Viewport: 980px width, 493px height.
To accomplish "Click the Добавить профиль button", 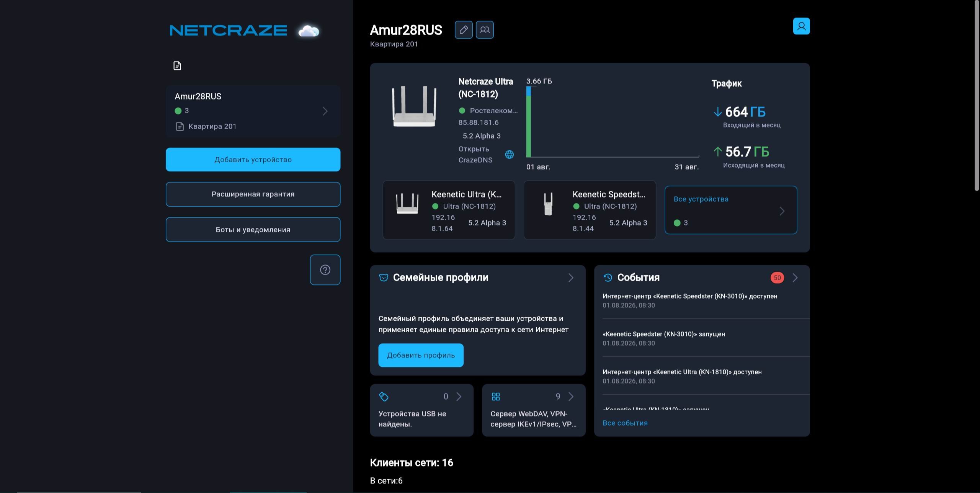I will point(421,355).
